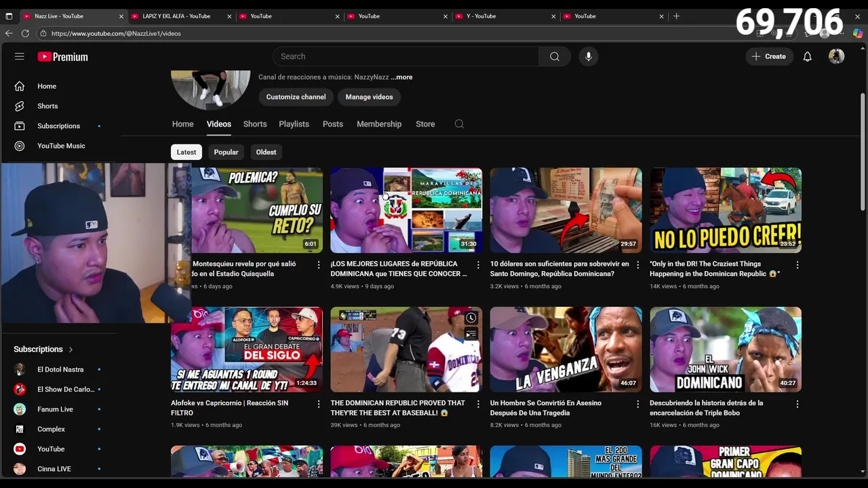Open the account avatar menu

tap(836, 57)
